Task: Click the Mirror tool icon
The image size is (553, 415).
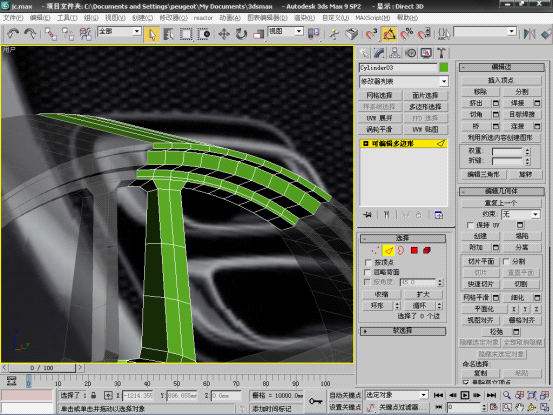Action: click(529, 34)
